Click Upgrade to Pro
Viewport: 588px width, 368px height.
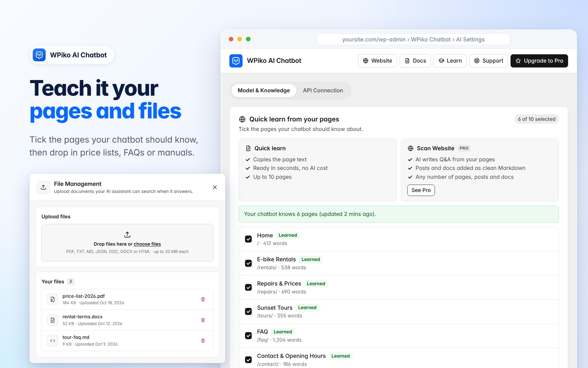pos(539,61)
